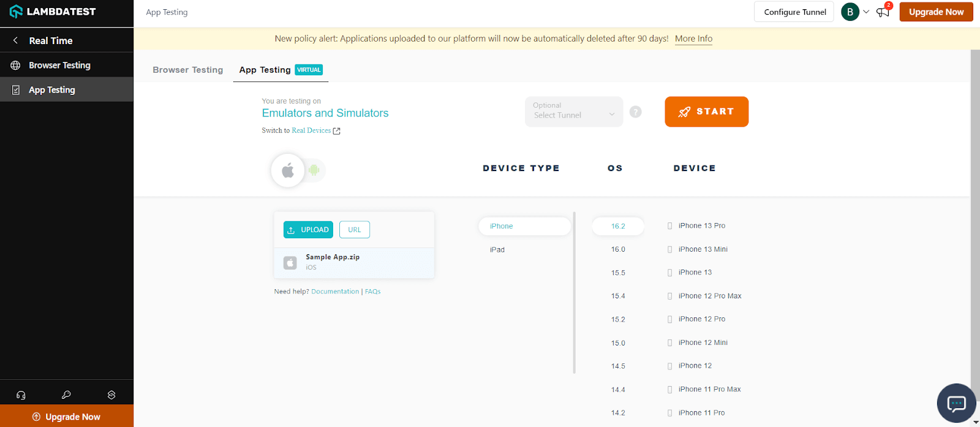The height and width of the screenshot is (427, 980).
Task: Select OS version 16.2
Action: click(x=618, y=226)
